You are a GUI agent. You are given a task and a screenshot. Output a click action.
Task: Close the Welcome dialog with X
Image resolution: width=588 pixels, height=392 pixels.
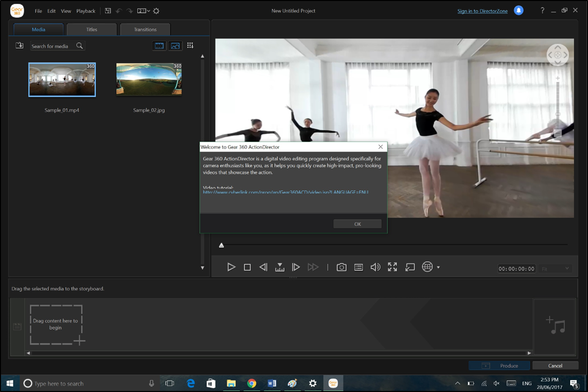(x=381, y=147)
